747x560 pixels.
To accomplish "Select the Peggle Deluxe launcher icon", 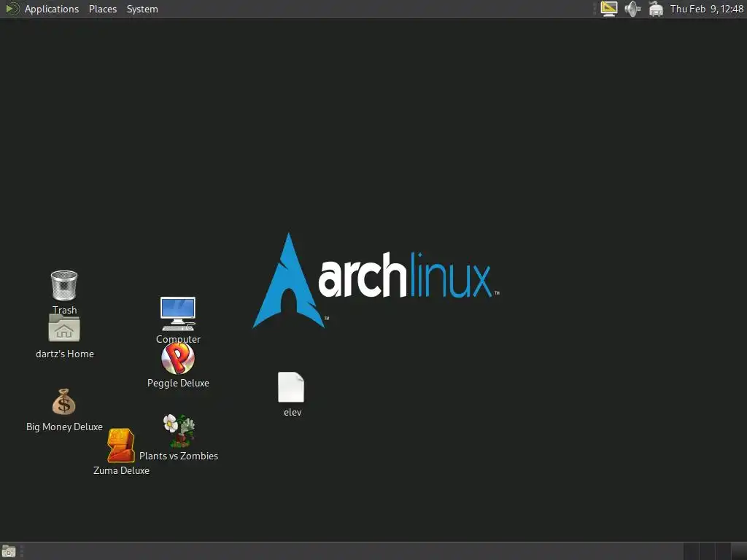I will click(178, 358).
